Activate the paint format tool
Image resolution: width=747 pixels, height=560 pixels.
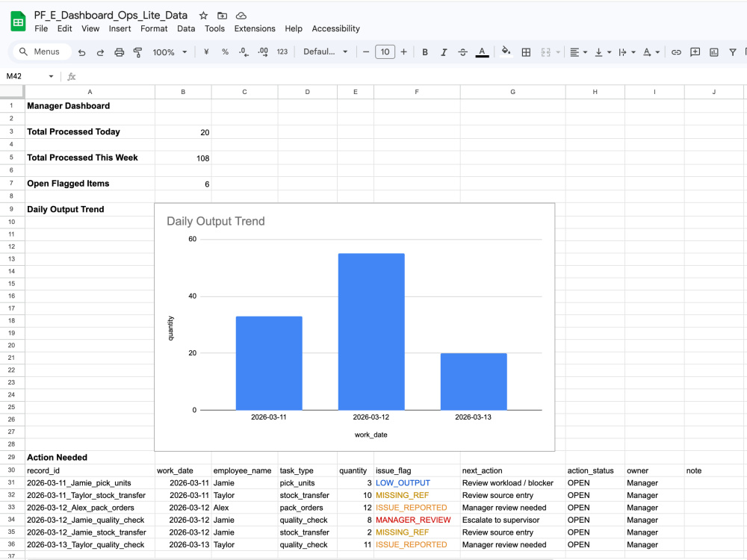[x=137, y=52]
